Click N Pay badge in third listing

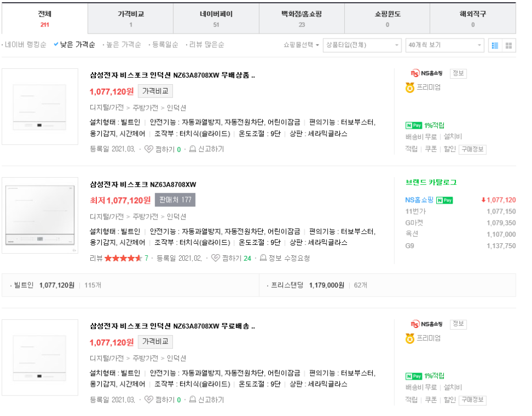tap(414, 376)
